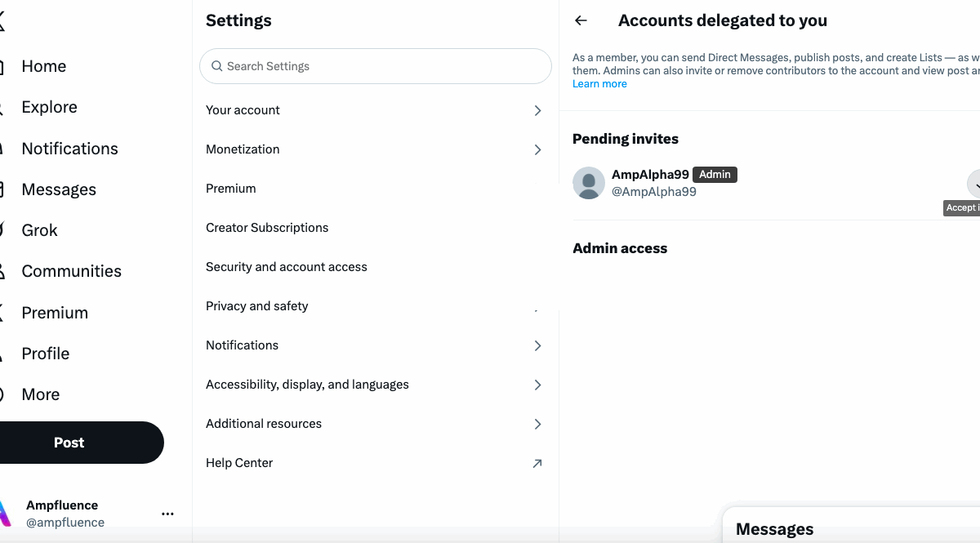
Task: Open account menu three-dots icon
Action: point(167,514)
